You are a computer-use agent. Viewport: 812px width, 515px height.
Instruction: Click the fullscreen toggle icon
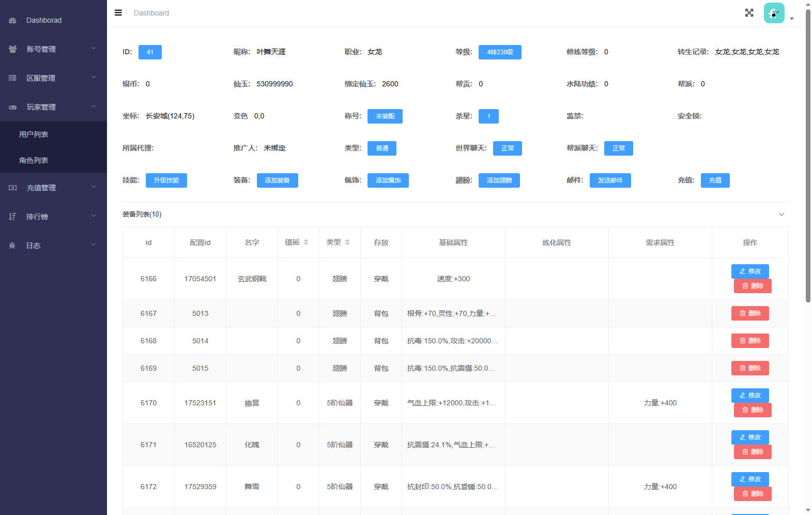coord(749,13)
